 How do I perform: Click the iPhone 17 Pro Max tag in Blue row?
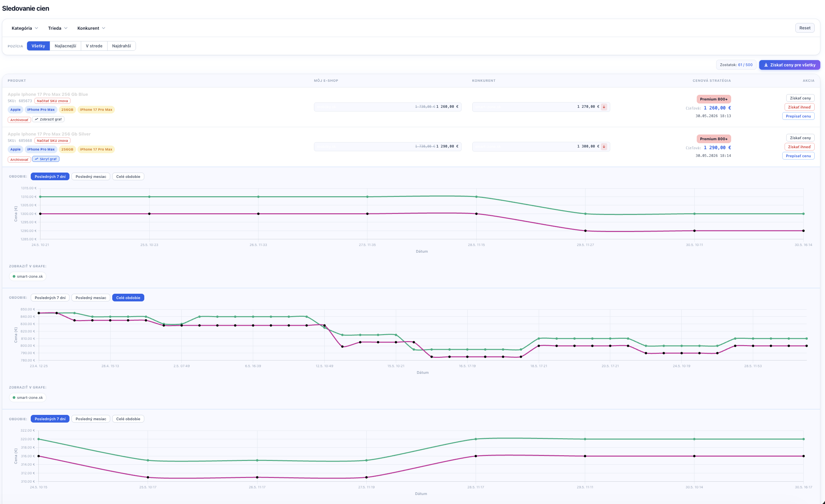click(96, 109)
